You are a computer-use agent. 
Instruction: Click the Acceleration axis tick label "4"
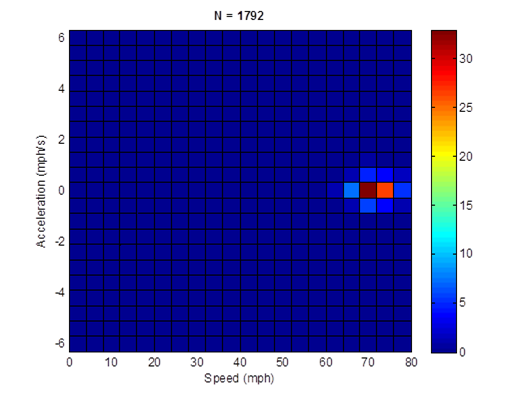coord(61,89)
